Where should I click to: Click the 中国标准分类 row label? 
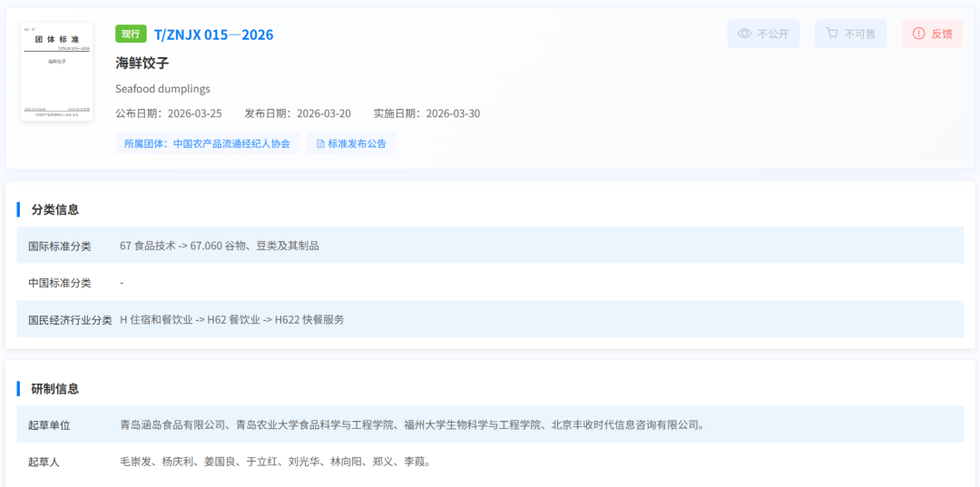click(x=59, y=283)
